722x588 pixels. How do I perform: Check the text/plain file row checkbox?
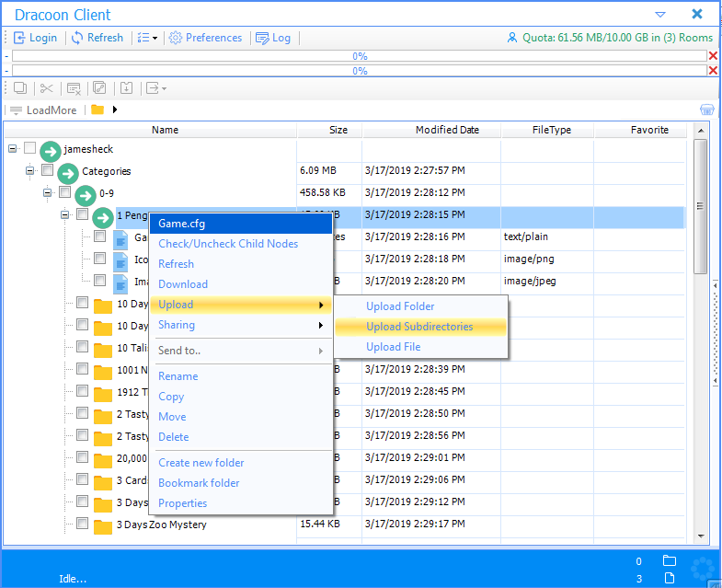pyautogui.click(x=100, y=236)
